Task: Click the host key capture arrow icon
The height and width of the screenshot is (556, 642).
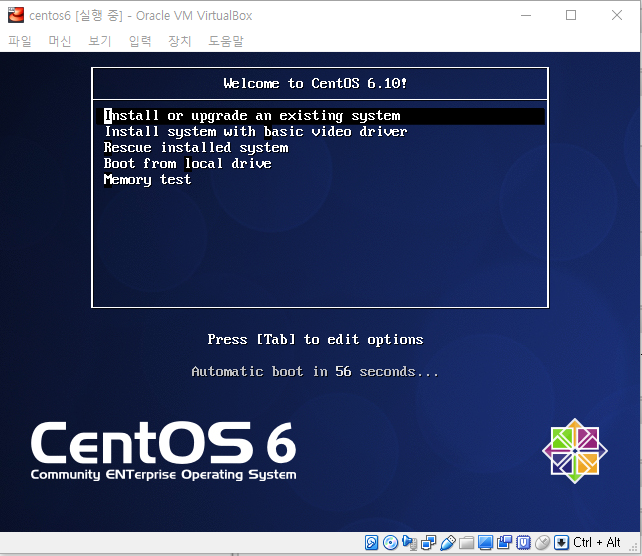Action: 561,542
